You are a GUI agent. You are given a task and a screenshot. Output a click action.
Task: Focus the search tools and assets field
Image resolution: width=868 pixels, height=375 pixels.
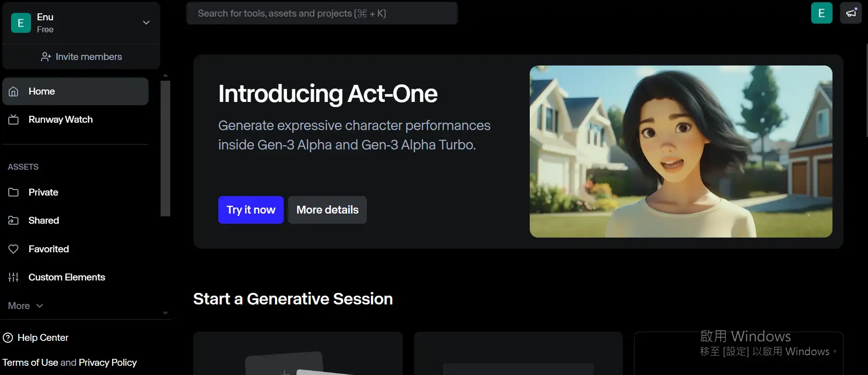(x=322, y=13)
